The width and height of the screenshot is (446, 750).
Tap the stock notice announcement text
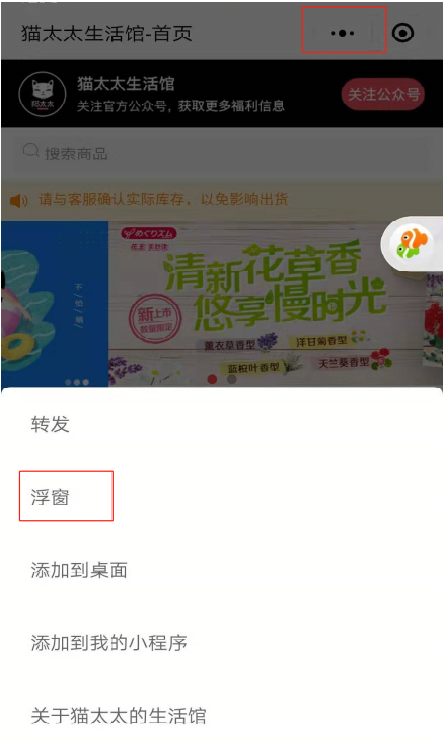pos(164,199)
